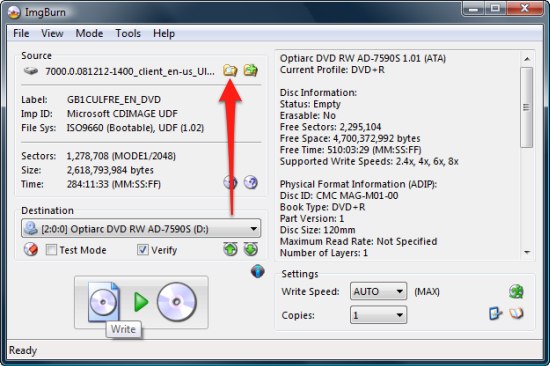
Task: Click the line Book Type: DVD+R
Action: pyautogui.click(x=322, y=207)
